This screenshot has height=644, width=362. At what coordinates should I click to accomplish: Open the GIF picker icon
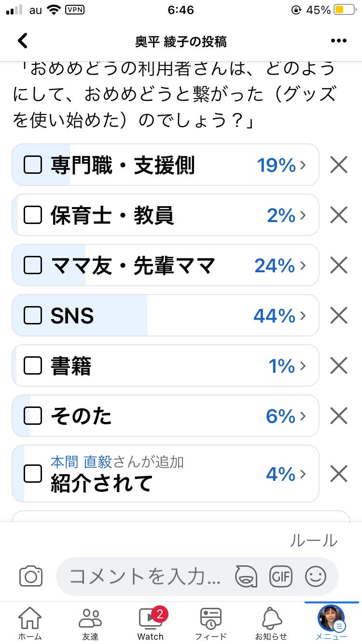(x=281, y=576)
